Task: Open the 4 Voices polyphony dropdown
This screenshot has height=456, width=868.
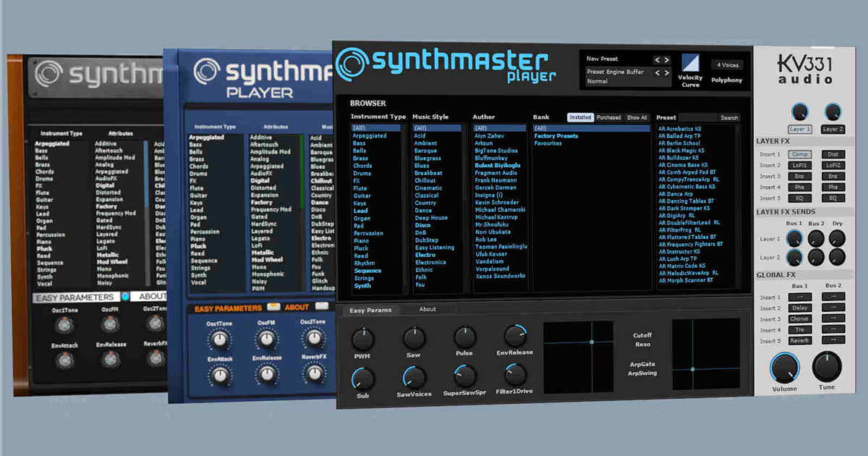Action: pyautogui.click(x=726, y=65)
